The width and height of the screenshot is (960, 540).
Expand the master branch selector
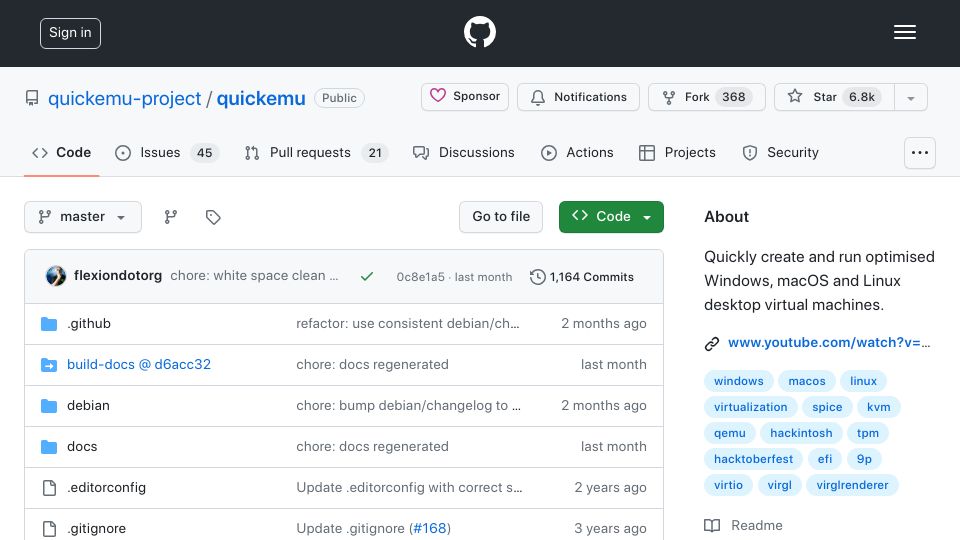(x=83, y=217)
